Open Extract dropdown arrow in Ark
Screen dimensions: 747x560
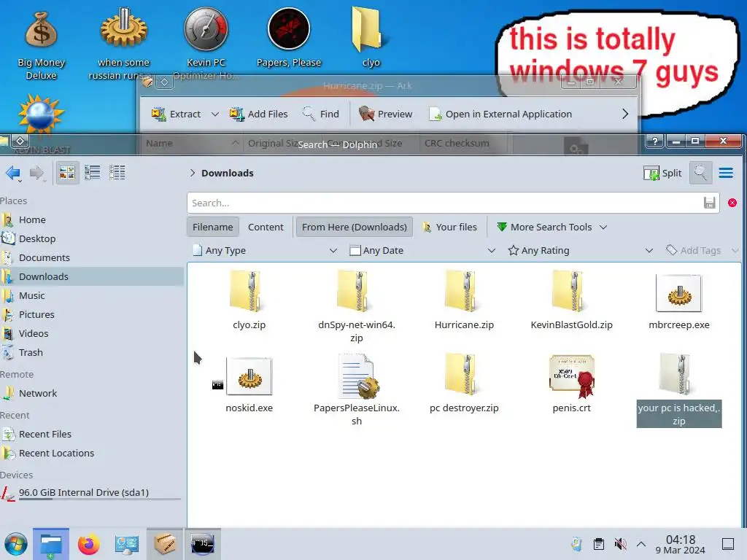tap(215, 114)
